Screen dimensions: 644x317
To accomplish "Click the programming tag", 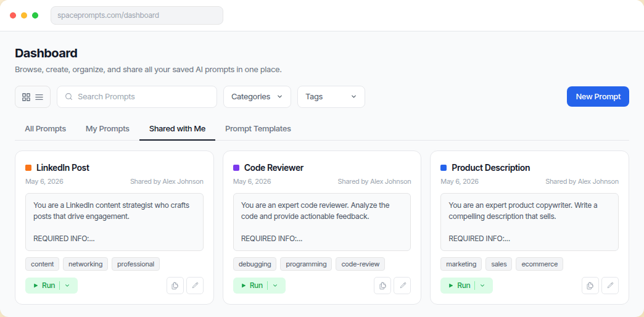I will click(x=306, y=264).
